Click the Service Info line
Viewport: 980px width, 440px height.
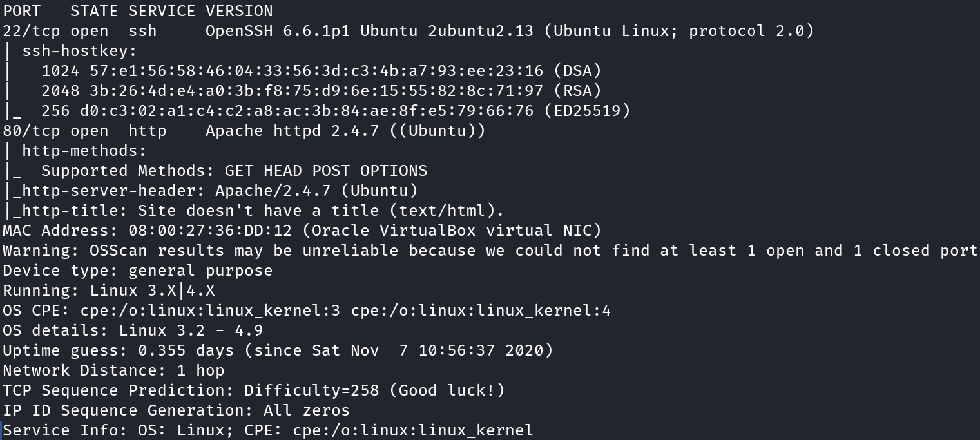(x=268, y=430)
